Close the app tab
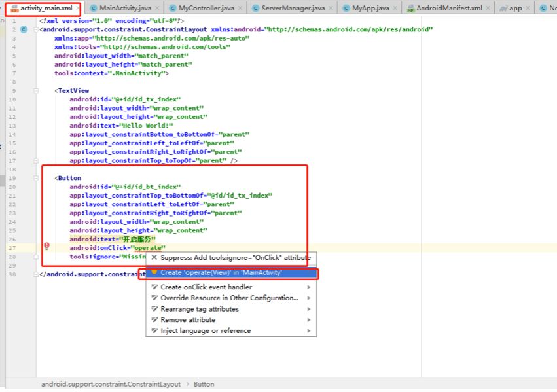The width and height of the screenshot is (557, 392). pos(528,8)
